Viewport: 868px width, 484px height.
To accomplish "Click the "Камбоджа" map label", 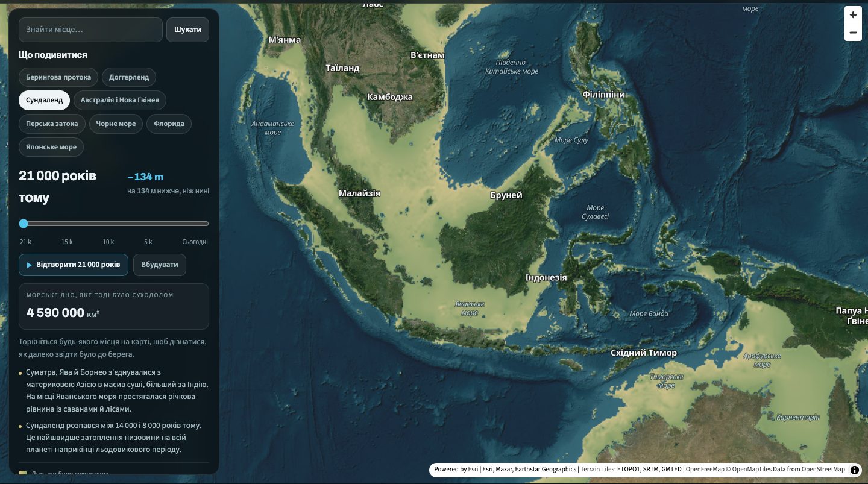I will (390, 97).
